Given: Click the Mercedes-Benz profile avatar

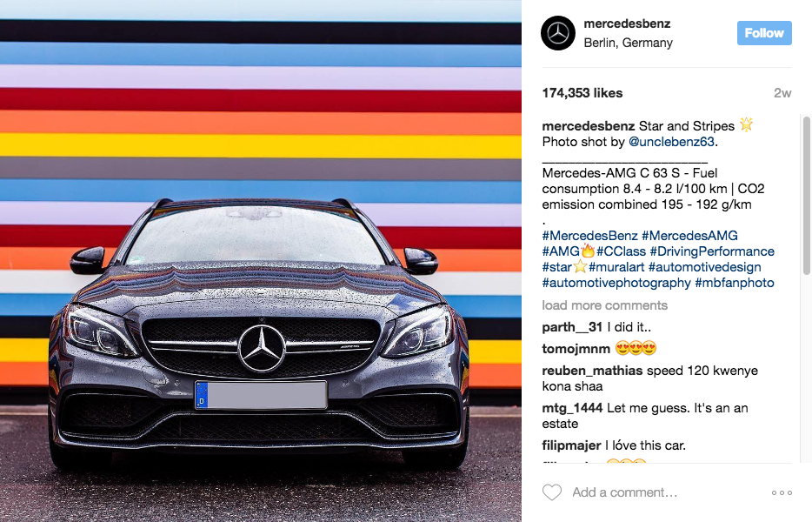Looking at the screenshot, I should click(x=558, y=33).
